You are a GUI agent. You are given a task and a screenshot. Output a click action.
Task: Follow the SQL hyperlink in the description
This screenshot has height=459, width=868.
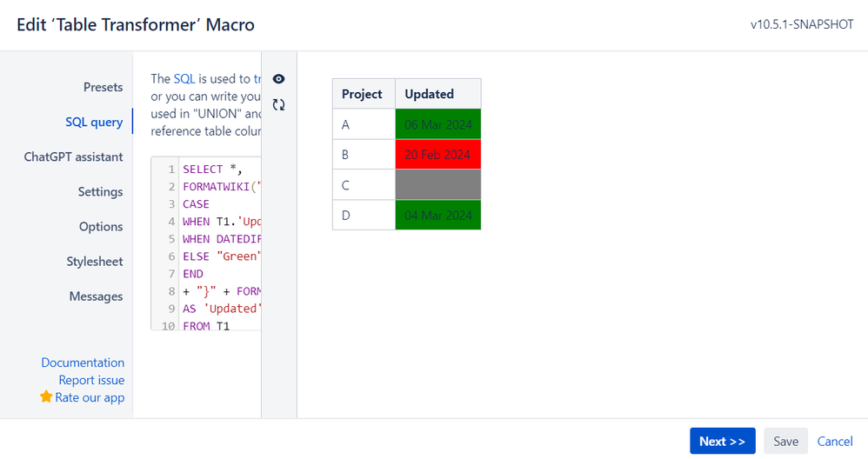(x=184, y=78)
